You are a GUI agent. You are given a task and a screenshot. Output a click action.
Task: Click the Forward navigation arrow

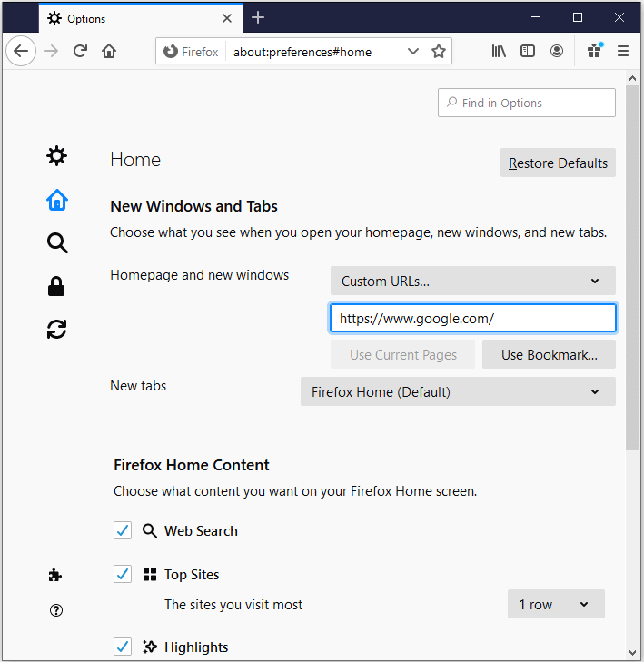tap(51, 51)
